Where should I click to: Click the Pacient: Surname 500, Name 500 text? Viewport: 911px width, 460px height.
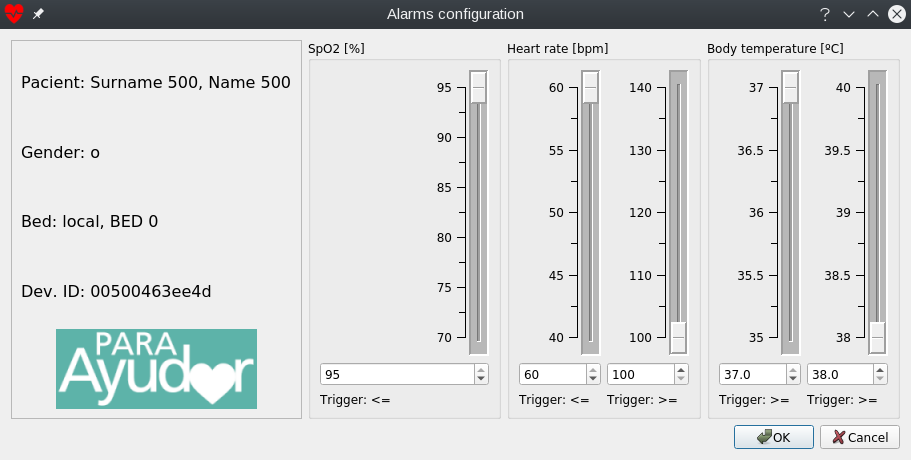click(156, 82)
